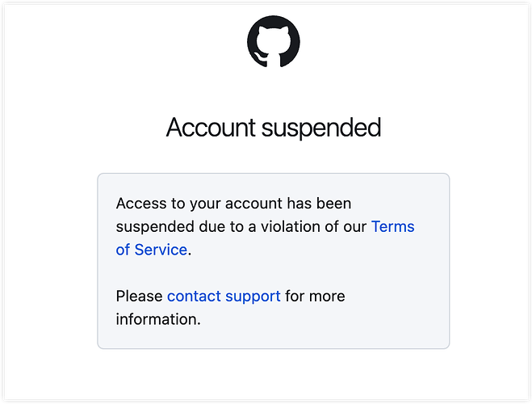Click the word "support" in the link
This screenshot has height=404, width=532.
tap(253, 297)
